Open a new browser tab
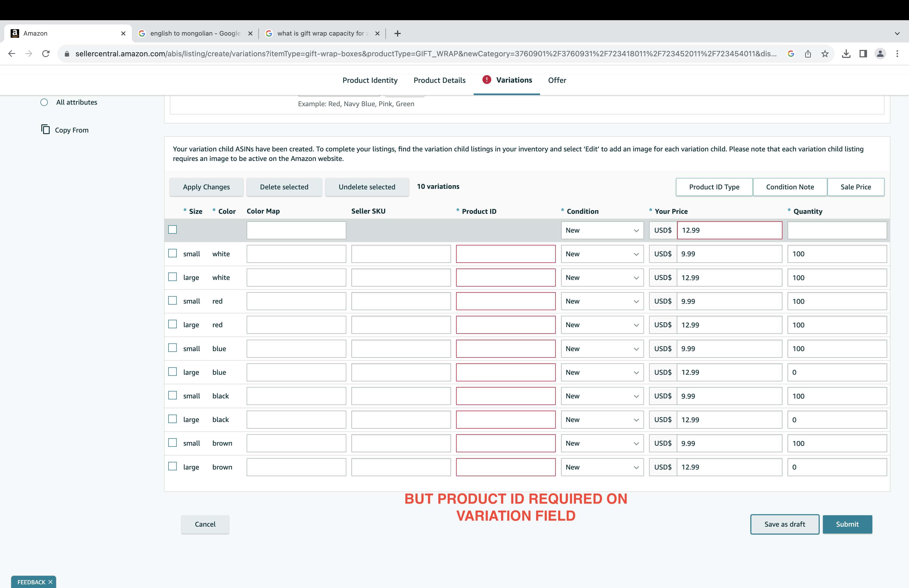The image size is (909, 588). 397,33
